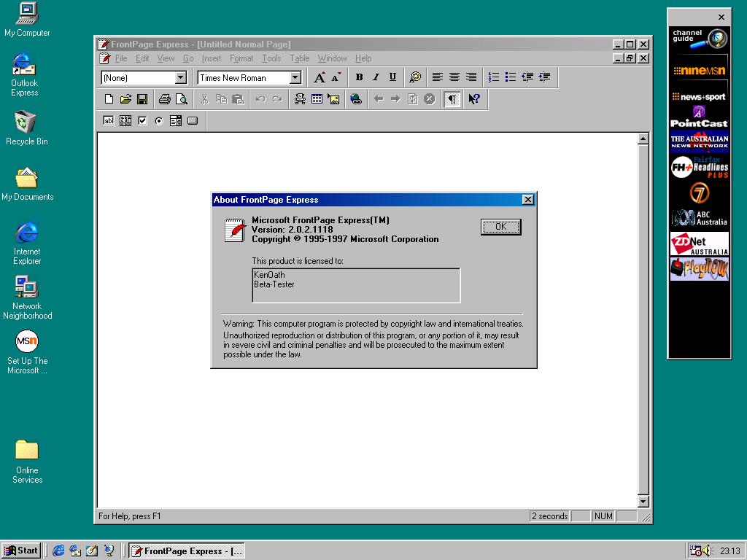Select the Recycle Bin desktop icon

coord(27,128)
